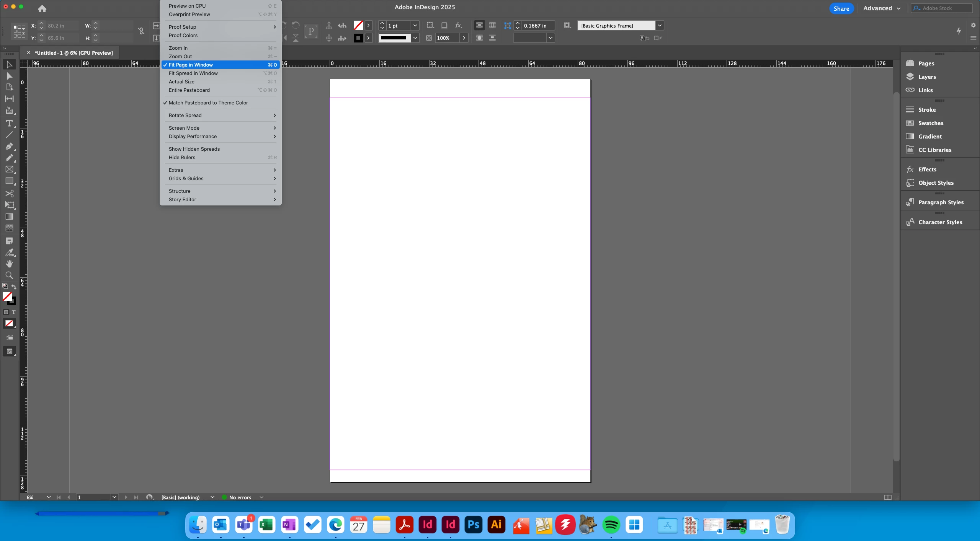Select the Hand tool

point(9,264)
